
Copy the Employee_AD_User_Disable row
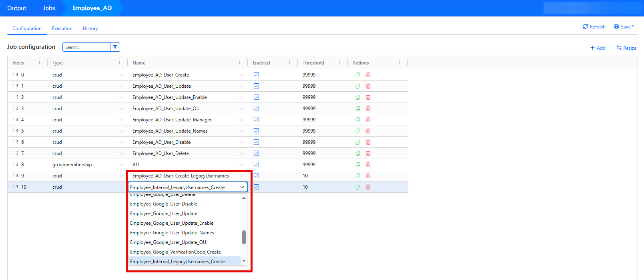358,142
